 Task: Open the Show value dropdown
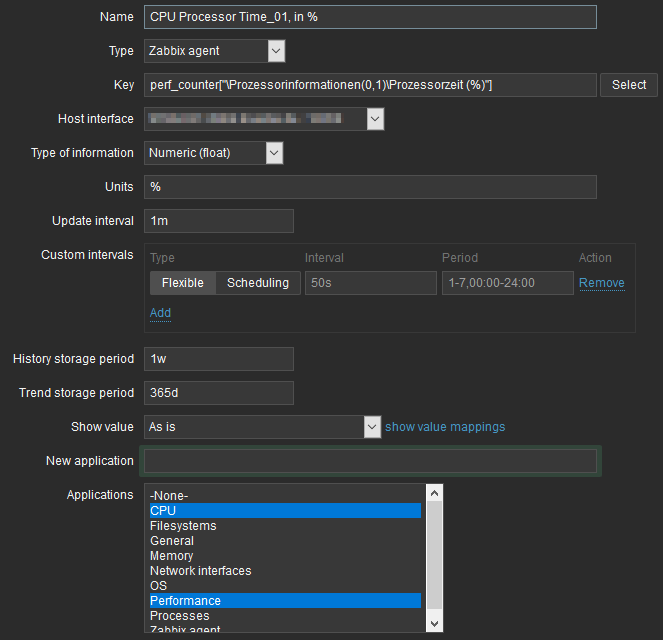coord(263,427)
